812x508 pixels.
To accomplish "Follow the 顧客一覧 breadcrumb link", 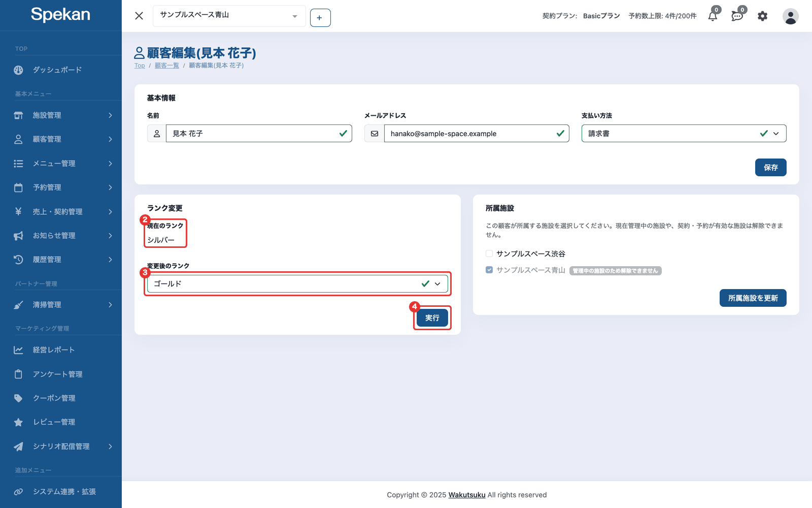I will [x=167, y=66].
